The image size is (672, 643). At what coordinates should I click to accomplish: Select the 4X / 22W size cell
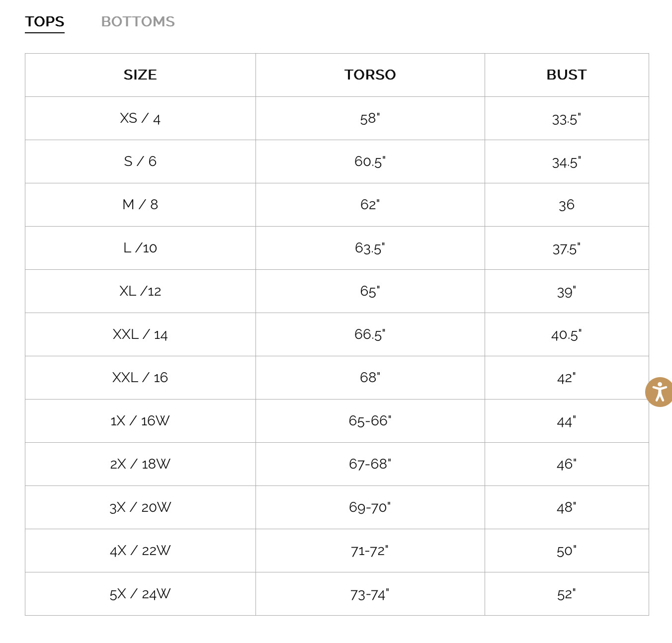140,551
